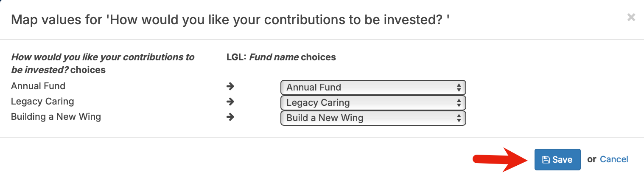Click the large red arrow pointing to Save
Screen dimensions: 644x181
coord(501,159)
